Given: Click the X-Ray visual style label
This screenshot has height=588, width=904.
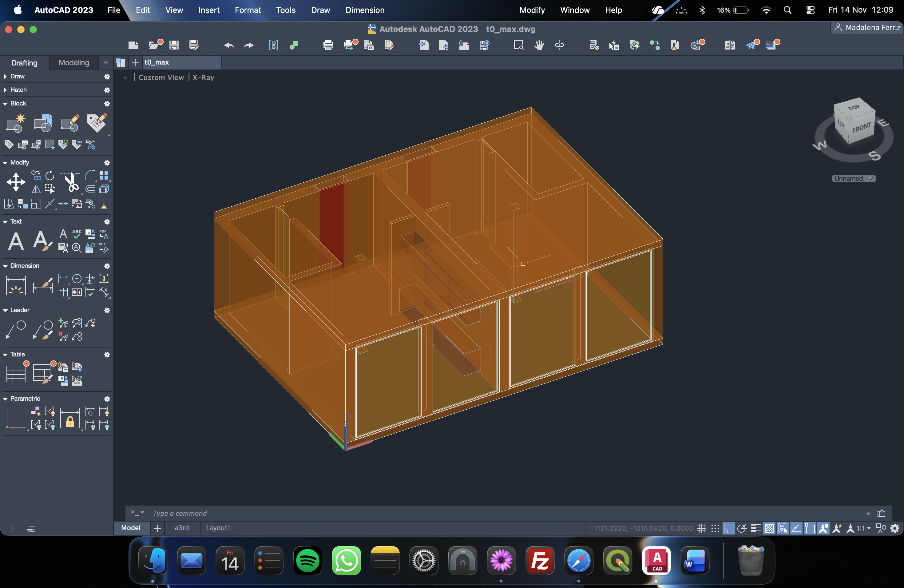Looking at the screenshot, I should coord(203,77).
